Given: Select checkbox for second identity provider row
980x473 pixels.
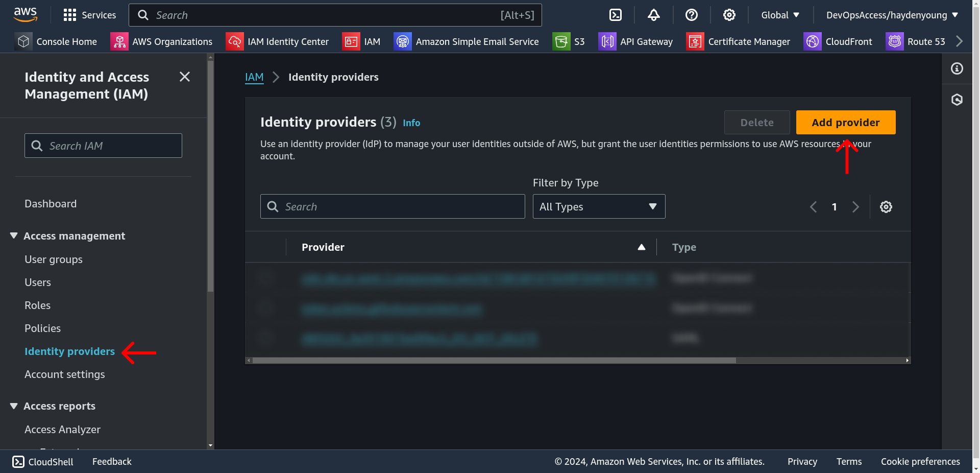Looking at the screenshot, I should 265,308.
